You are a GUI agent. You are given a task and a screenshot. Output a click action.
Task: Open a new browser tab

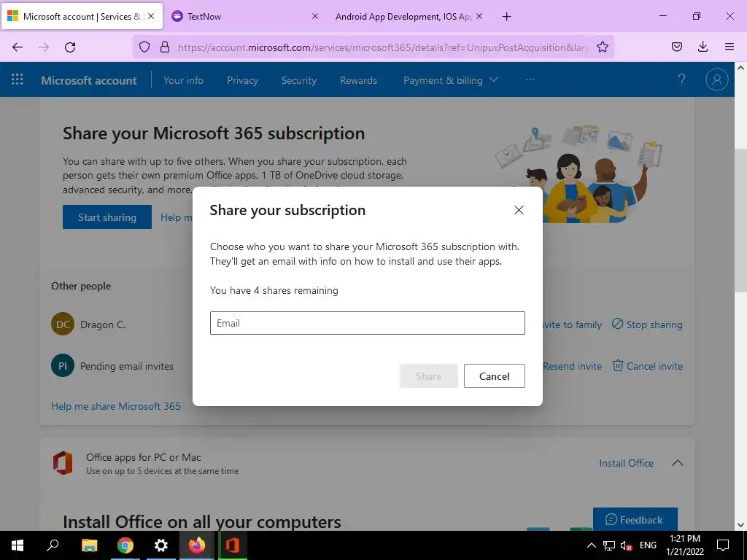click(506, 17)
